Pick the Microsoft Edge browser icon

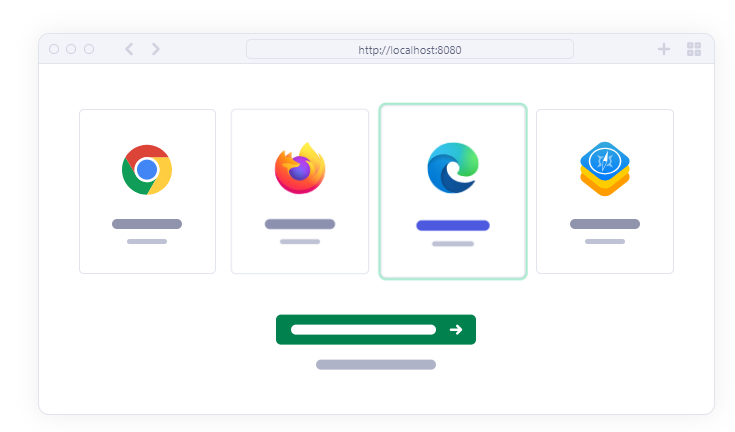(452, 167)
